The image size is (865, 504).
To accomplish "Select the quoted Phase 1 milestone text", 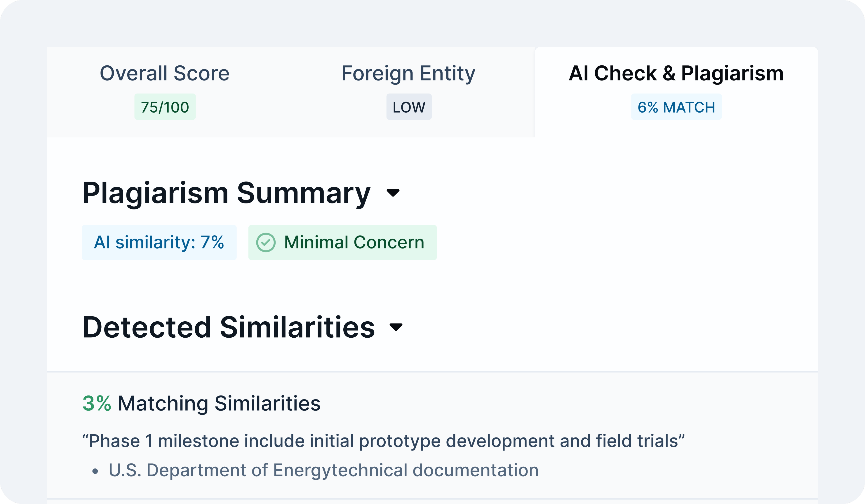I will tap(383, 441).
